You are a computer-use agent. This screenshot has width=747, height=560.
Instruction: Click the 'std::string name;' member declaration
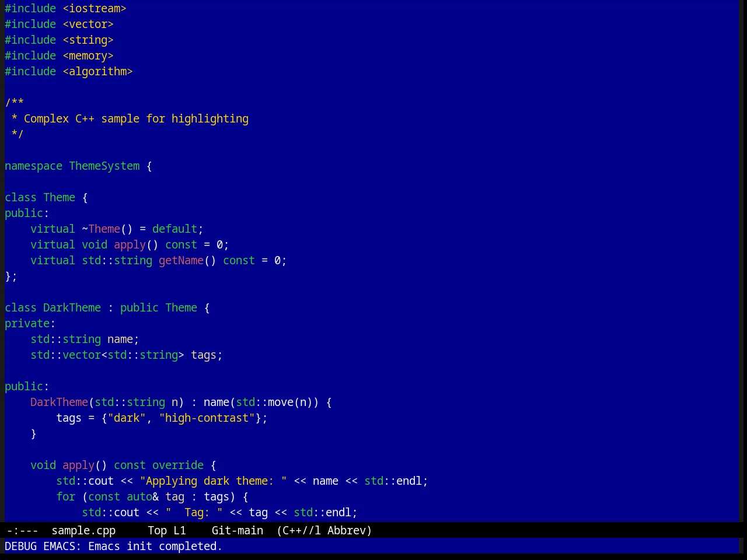[85, 339]
